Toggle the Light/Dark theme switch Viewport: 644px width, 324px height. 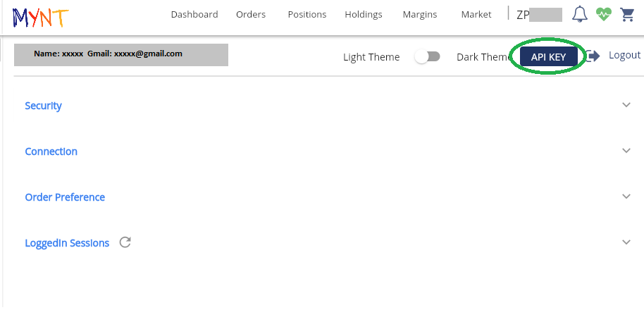coord(428,57)
